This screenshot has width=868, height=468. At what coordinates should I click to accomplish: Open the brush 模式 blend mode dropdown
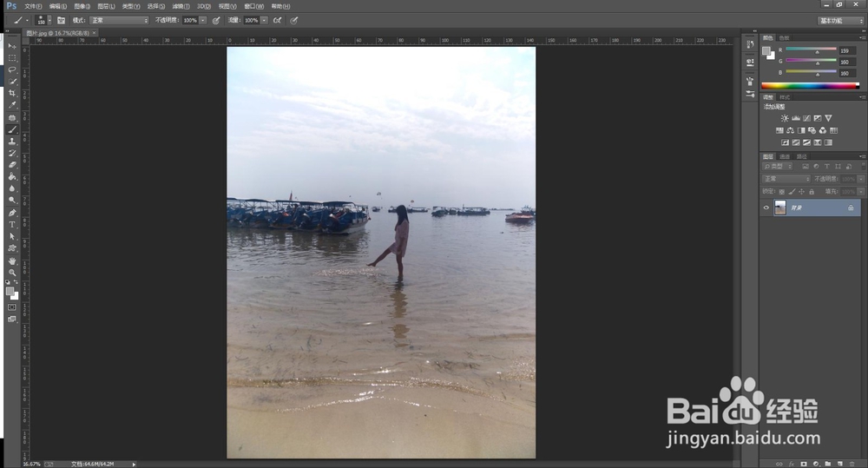click(119, 21)
